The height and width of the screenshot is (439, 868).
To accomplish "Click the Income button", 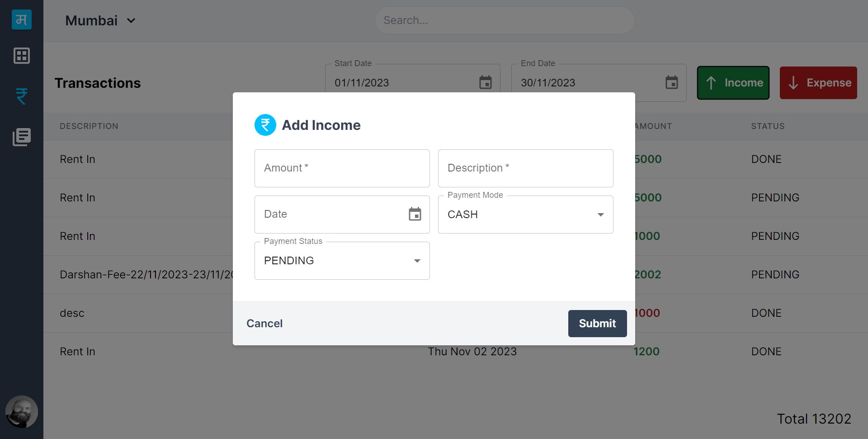I will click(733, 83).
